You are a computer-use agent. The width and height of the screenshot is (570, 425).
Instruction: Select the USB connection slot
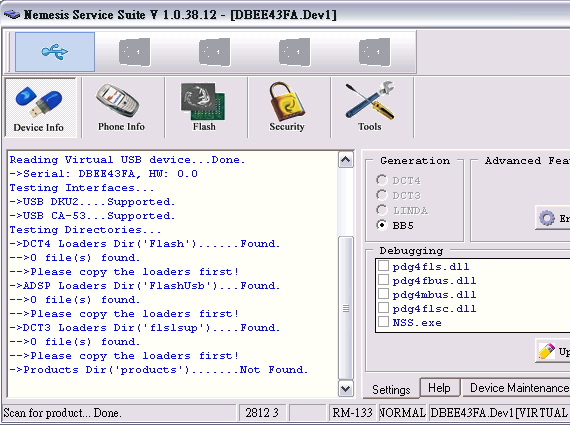click(x=55, y=52)
